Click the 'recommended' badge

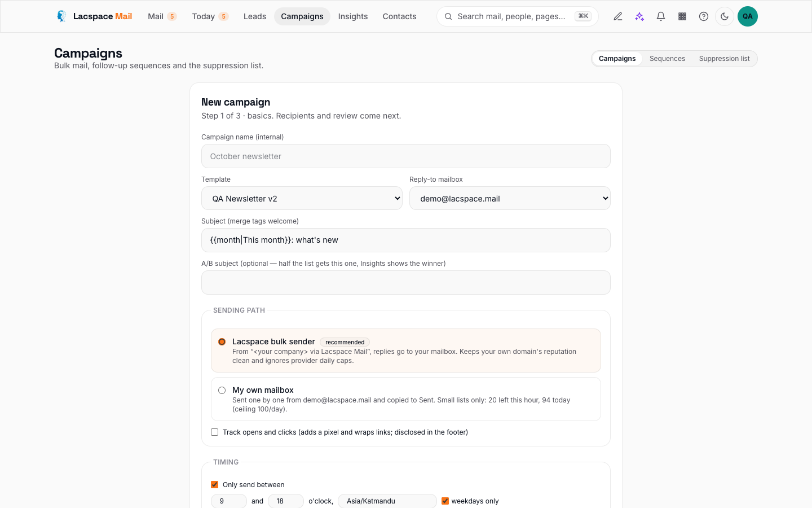point(345,342)
